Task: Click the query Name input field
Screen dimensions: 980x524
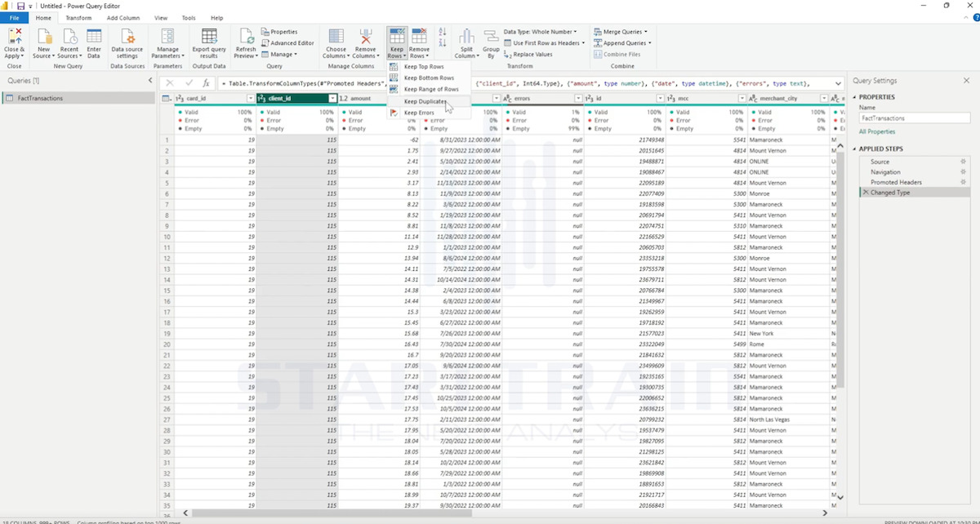Action: click(x=915, y=118)
